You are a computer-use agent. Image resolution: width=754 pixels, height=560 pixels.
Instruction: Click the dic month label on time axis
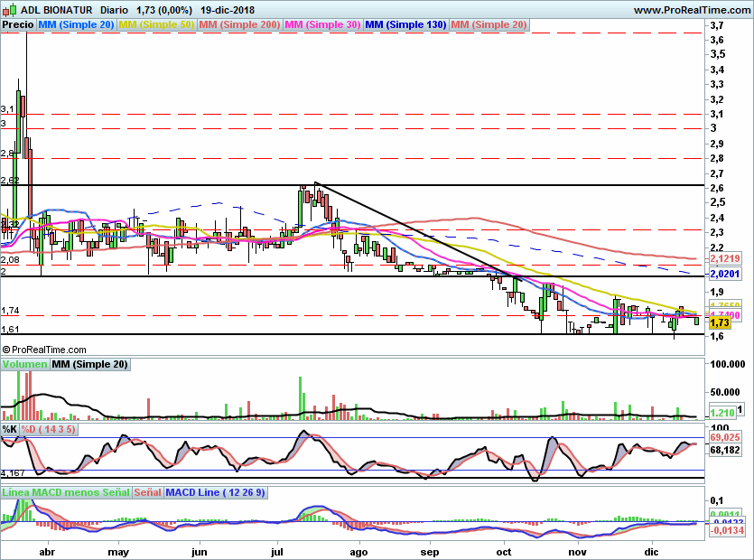[652, 551]
